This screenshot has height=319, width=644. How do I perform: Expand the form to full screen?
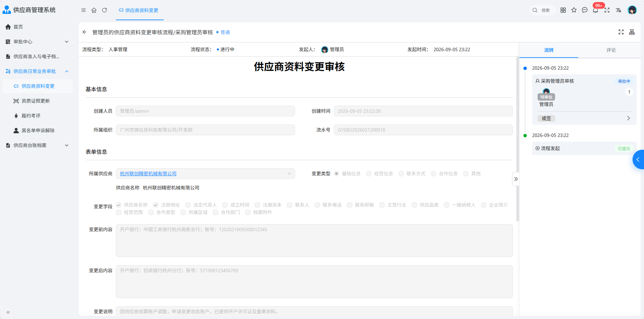pyautogui.click(x=621, y=32)
